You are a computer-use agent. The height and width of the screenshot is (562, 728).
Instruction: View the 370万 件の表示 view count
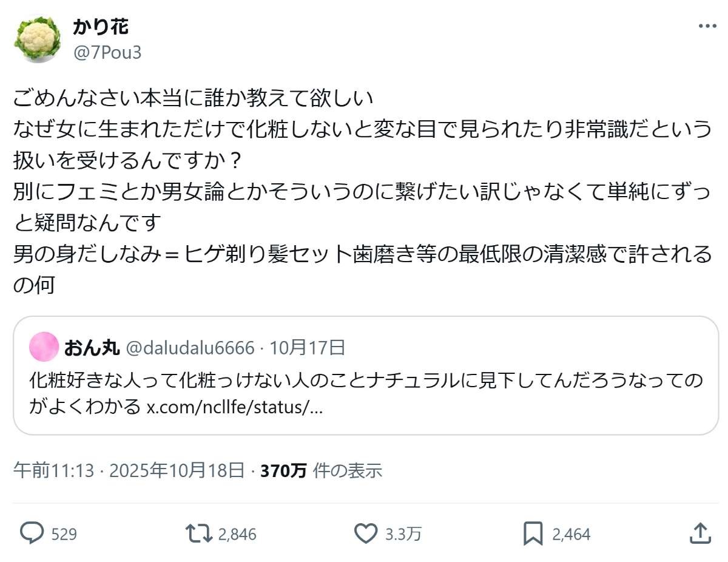click(x=321, y=470)
